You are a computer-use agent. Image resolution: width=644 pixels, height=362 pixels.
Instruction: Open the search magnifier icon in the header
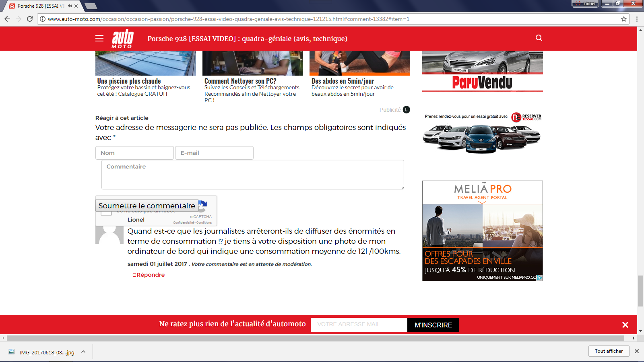click(x=539, y=38)
